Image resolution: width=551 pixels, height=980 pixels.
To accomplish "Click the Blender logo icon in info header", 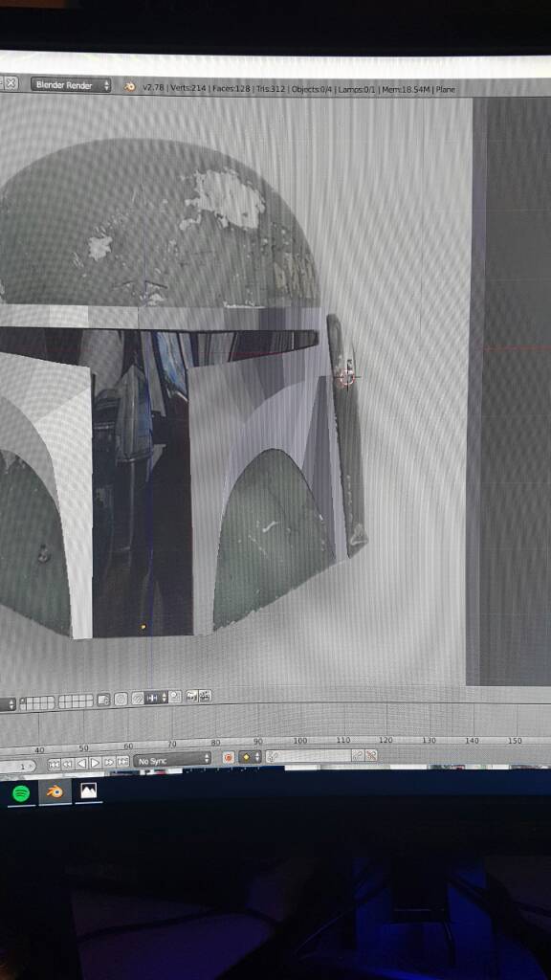I will [129, 87].
